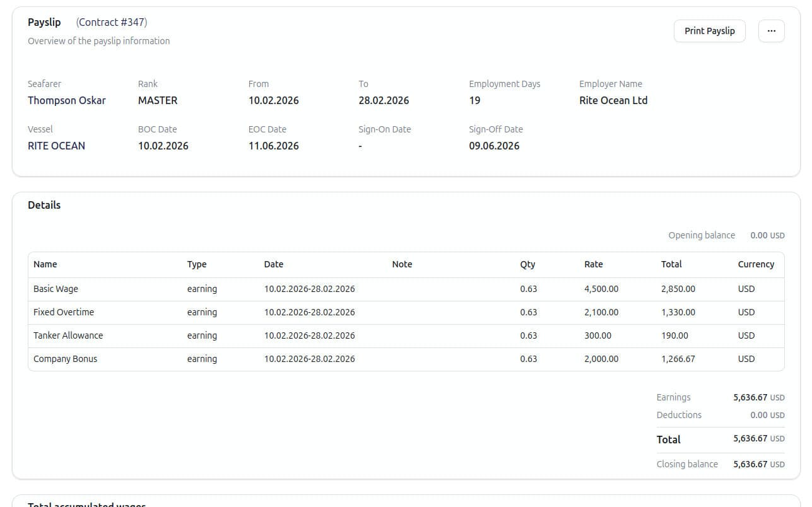Click Tanker Allowance total 190.00
The height and width of the screenshot is (507, 812).
point(674,335)
